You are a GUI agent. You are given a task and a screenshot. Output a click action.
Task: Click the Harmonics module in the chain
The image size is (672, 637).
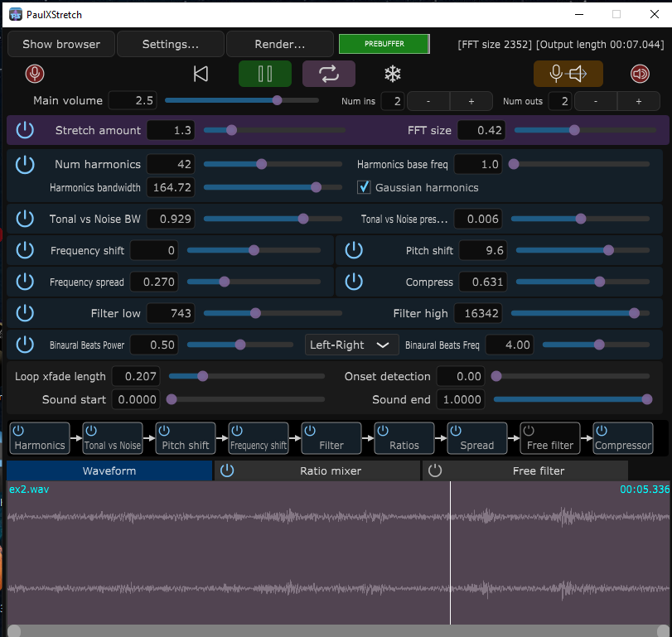tap(40, 438)
